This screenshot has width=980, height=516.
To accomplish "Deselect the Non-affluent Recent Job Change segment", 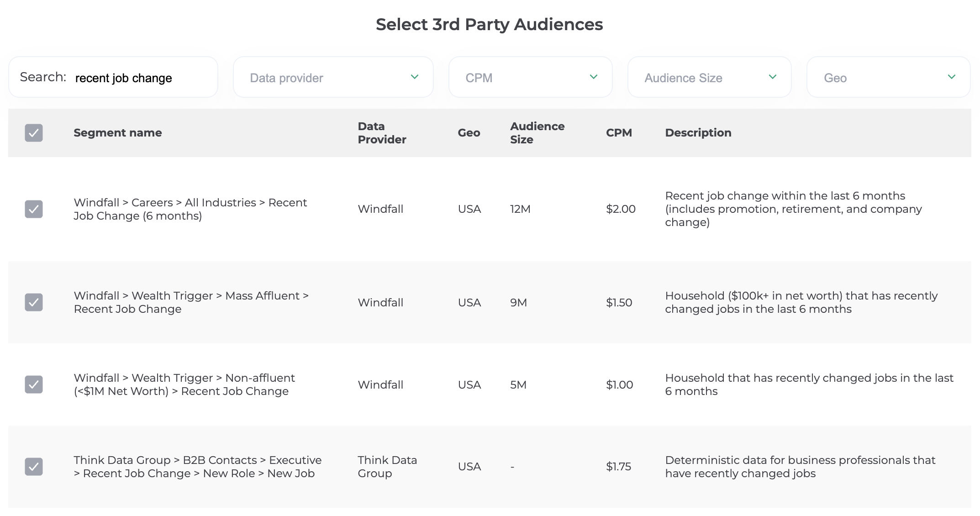I will [34, 384].
